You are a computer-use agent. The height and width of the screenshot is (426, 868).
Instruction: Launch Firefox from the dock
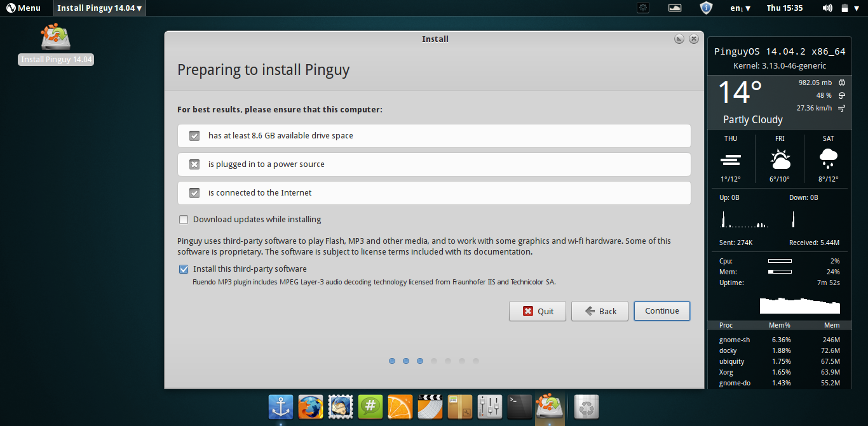[x=311, y=406]
